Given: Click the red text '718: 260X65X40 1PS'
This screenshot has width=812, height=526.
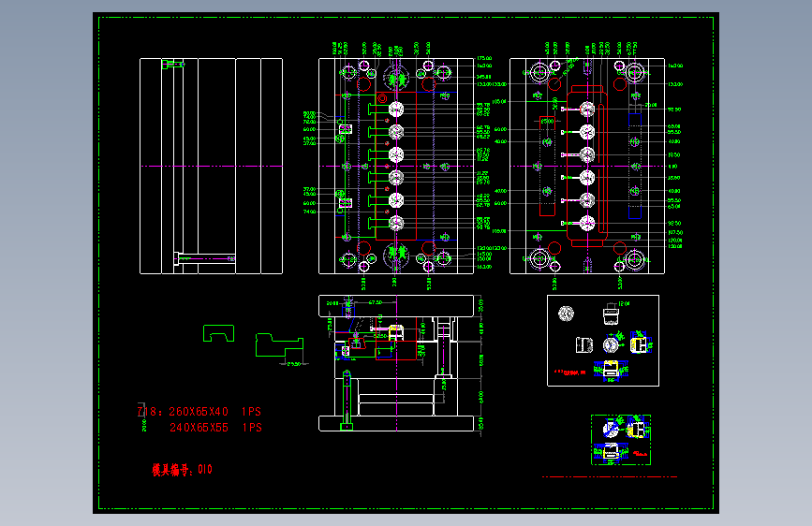Looking at the screenshot, I should (199, 412).
